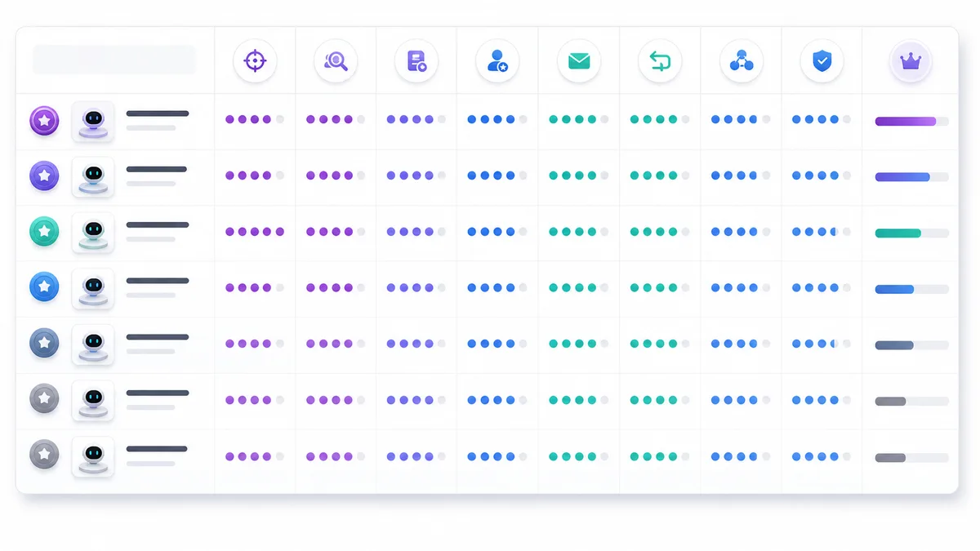This screenshot has width=980, height=551.
Task: Click the green progress bar in teal row
Action: click(x=911, y=233)
